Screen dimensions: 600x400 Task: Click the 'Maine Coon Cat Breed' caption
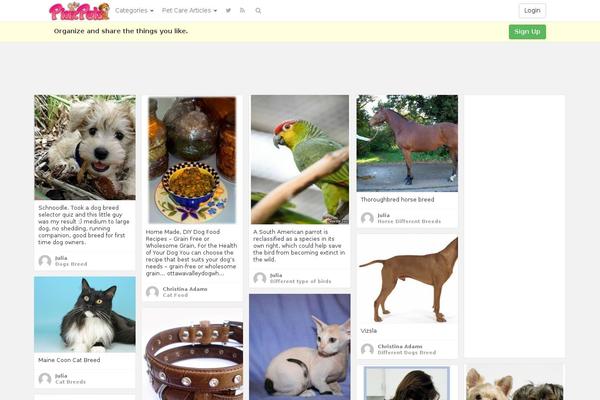[69, 360]
